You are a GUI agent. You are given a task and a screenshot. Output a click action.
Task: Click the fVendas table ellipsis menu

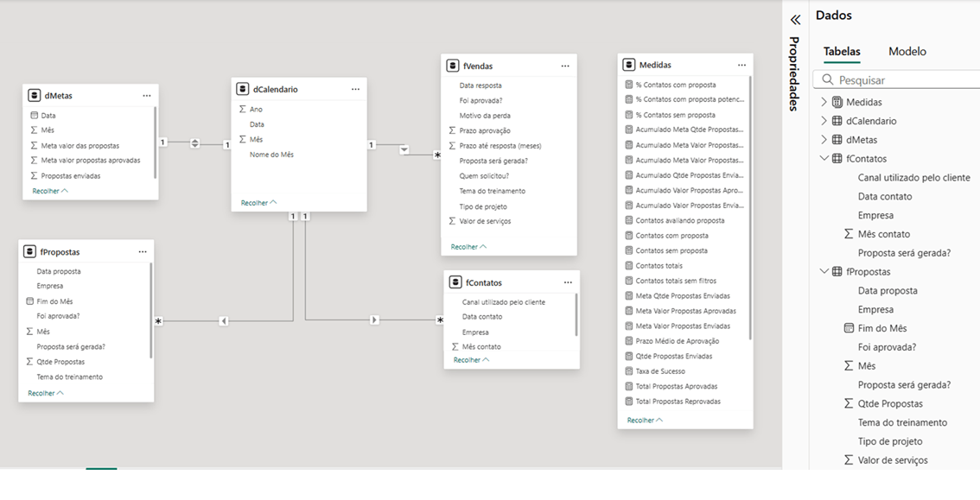click(565, 66)
